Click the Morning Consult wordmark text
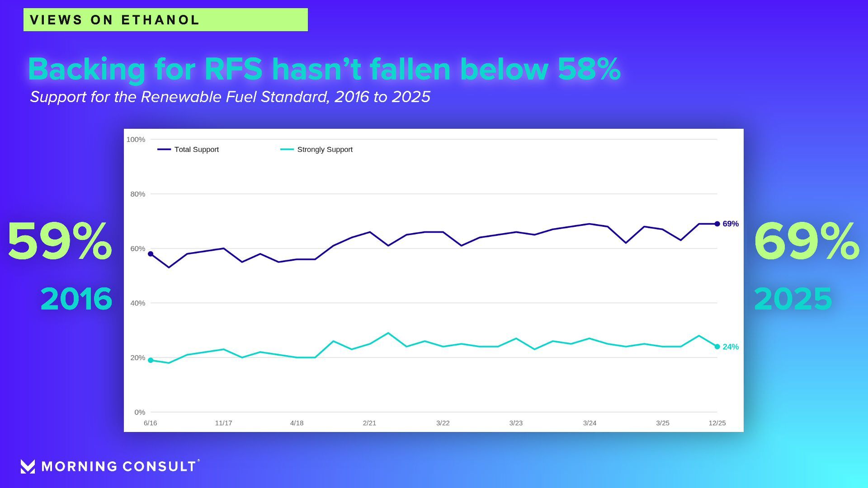The image size is (868, 488). tap(119, 466)
